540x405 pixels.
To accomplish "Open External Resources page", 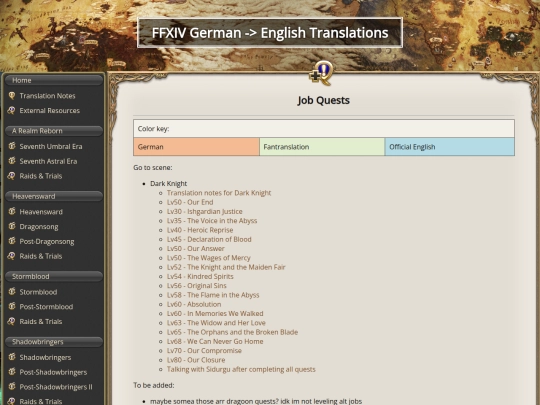I will (50, 111).
